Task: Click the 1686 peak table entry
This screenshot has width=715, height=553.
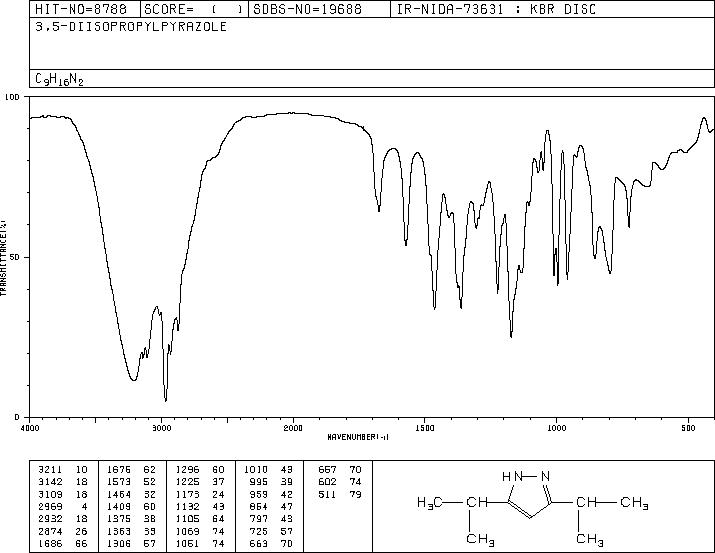Action: (x=62, y=544)
